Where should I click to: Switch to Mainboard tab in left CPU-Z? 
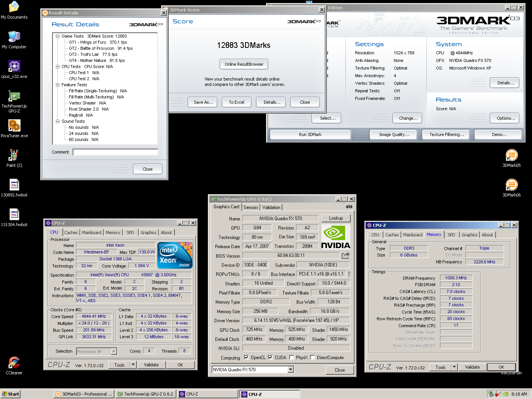point(92,233)
